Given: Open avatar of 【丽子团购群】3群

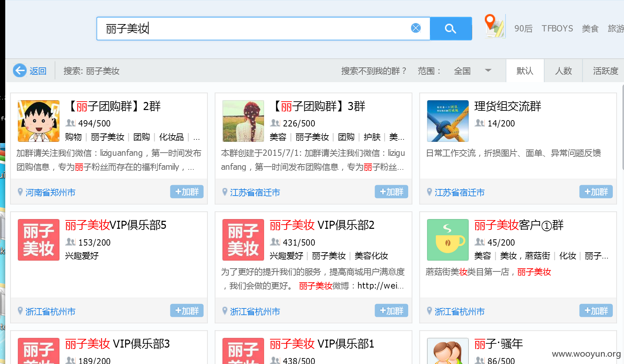Looking at the screenshot, I should click(x=243, y=121).
